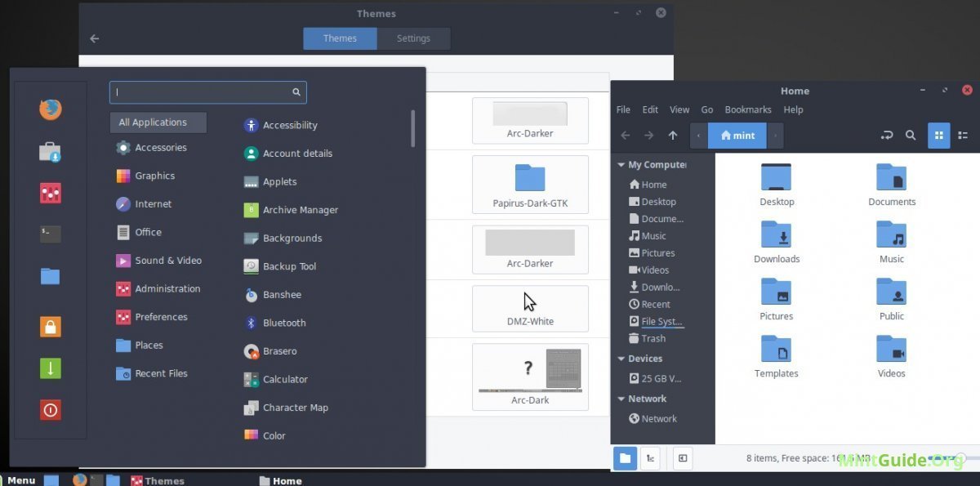Click the Menu button on the panel
This screenshot has height=486, width=980.
(x=18, y=480)
